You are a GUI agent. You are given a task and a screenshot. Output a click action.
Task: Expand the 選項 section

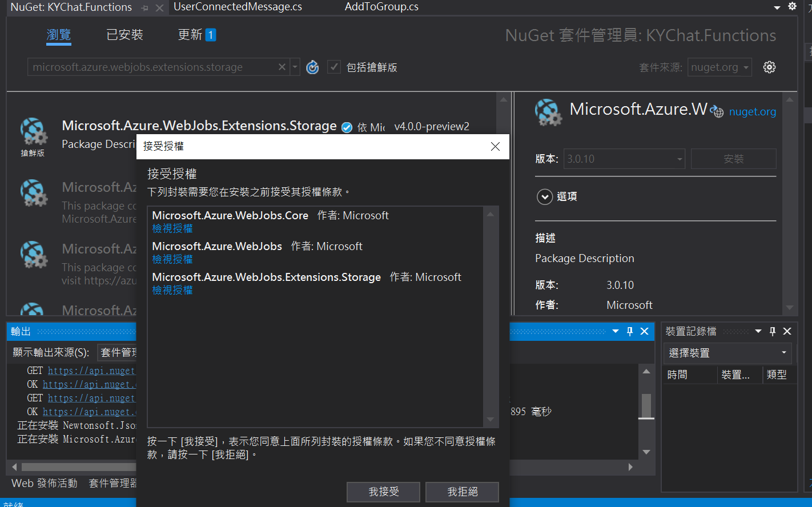tap(545, 196)
